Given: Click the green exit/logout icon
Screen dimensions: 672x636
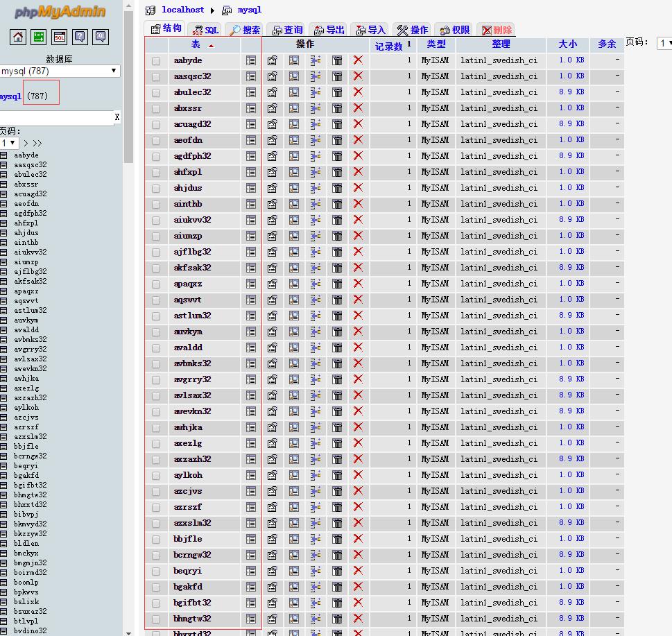Looking at the screenshot, I should [x=39, y=37].
